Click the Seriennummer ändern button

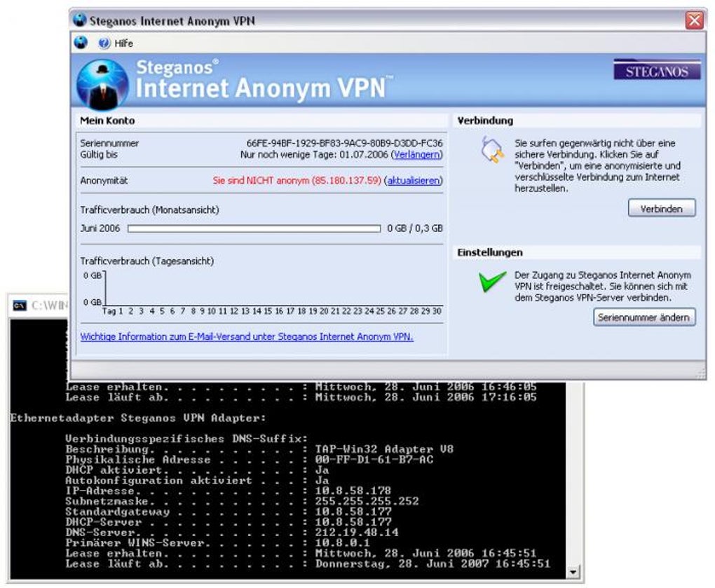644,317
